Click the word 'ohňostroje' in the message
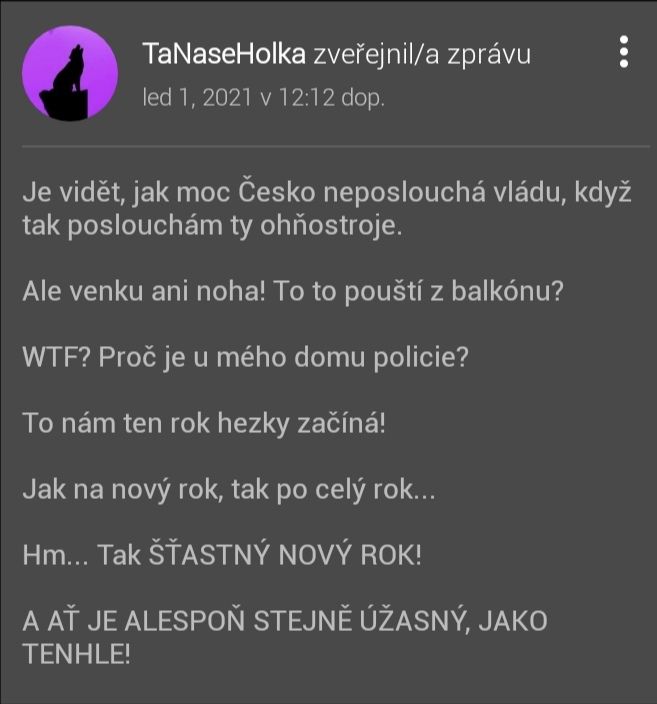Image resolution: width=657 pixels, height=704 pixels. [x=331, y=225]
